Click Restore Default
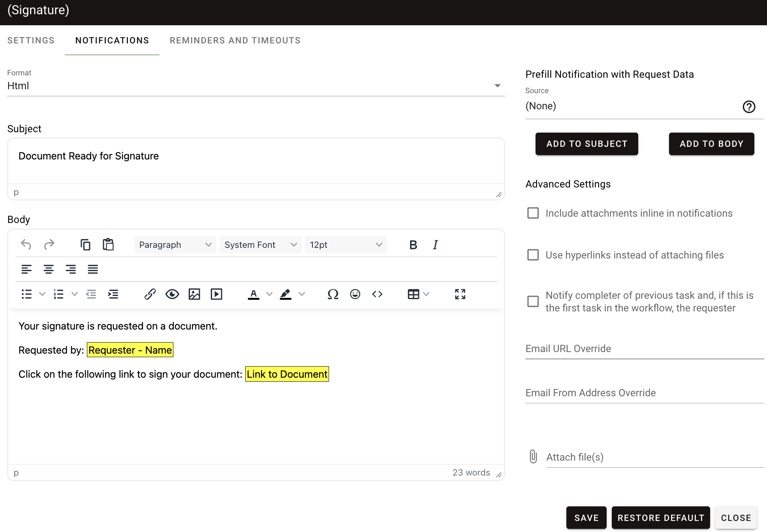The height and width of the screenshot is (532, 767). pyautogui.click(x=660, y=517)
